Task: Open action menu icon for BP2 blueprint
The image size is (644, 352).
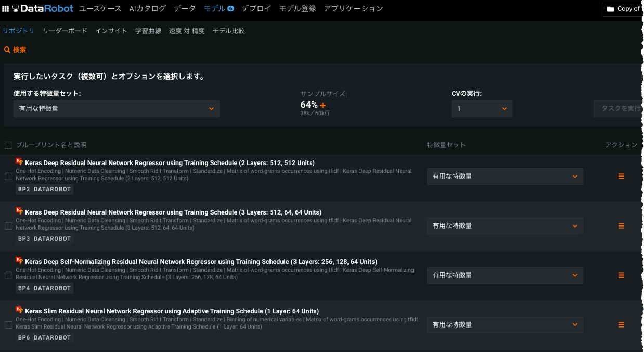Action: pyautogui.click(x=621, y=177)
